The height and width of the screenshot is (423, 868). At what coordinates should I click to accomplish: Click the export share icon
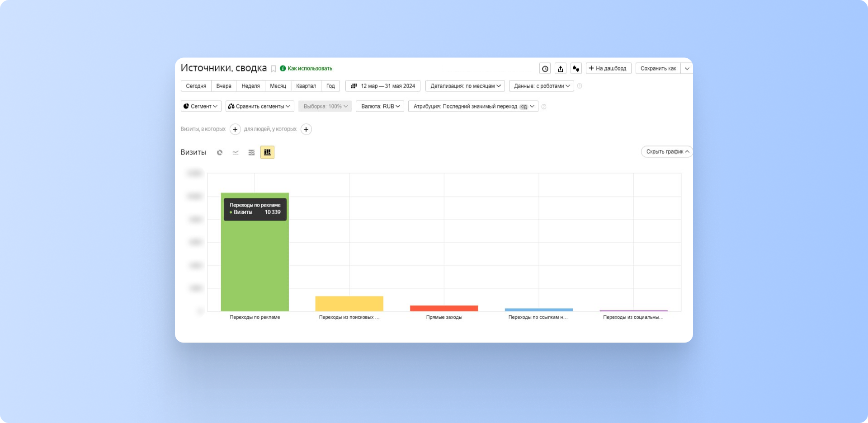point(561,69)
